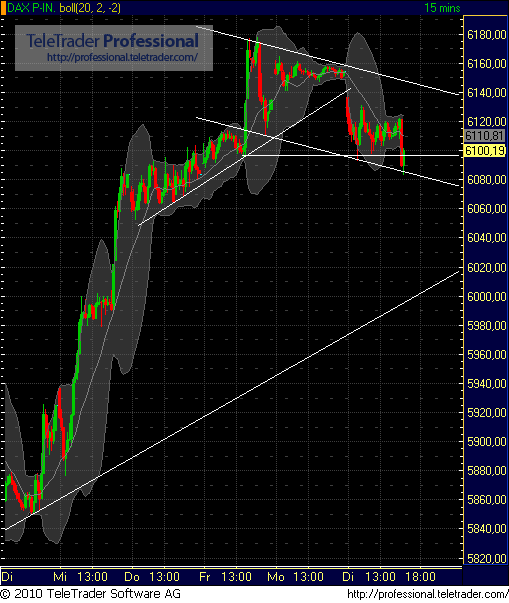Click the '15 mins' interval label
This screenshot has width=509, height=603.
click(x=442, y=8)
